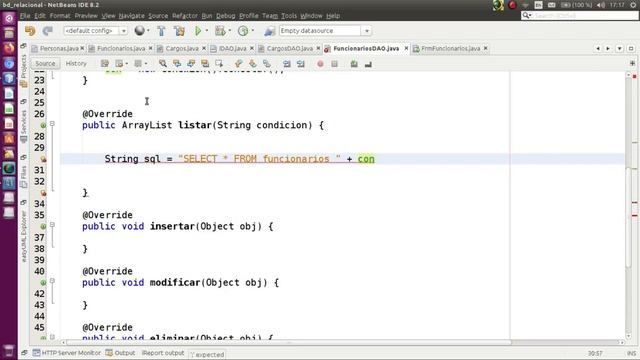Click the browser globe icon
Image resolution: width=640 pixels, height=360 pixels.
tap(140, 31)
